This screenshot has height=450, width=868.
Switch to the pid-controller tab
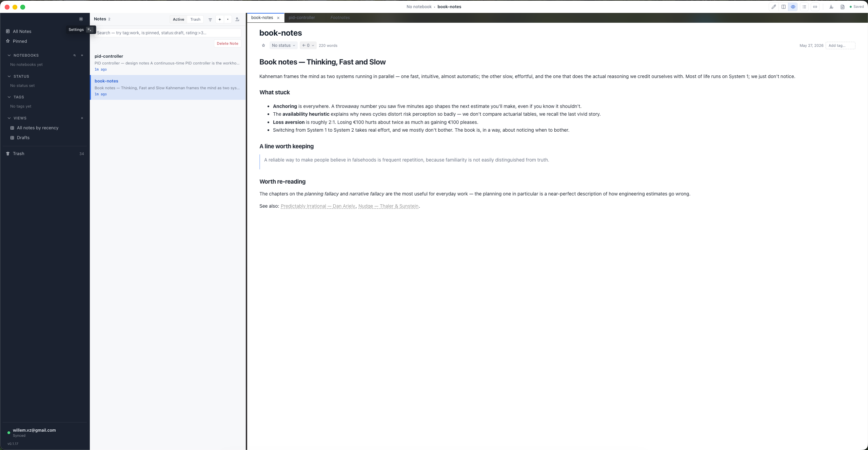click(302, 18)
